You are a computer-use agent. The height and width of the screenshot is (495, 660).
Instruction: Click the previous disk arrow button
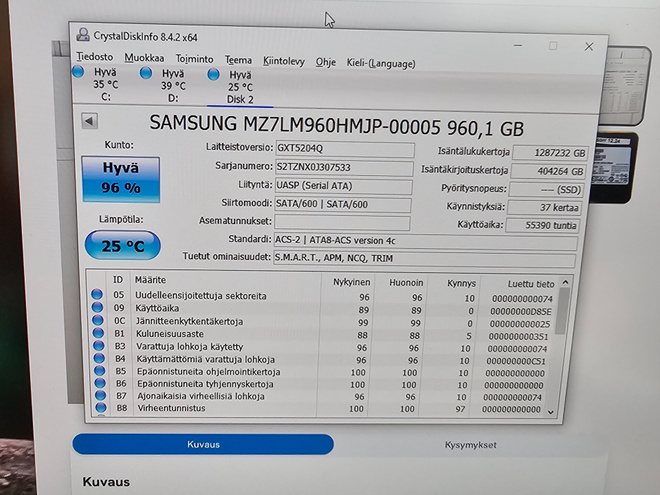coord(89,121)
